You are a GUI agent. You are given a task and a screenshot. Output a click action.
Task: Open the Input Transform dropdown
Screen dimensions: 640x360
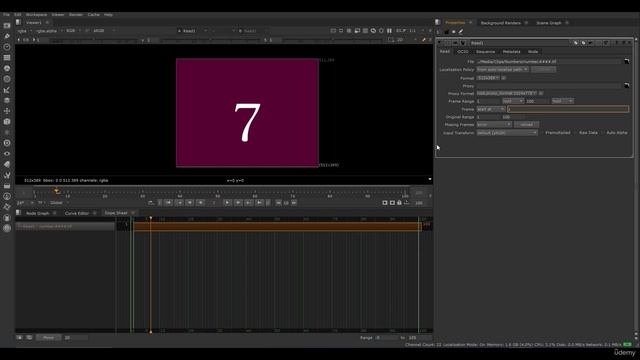[x=507, y=133]
